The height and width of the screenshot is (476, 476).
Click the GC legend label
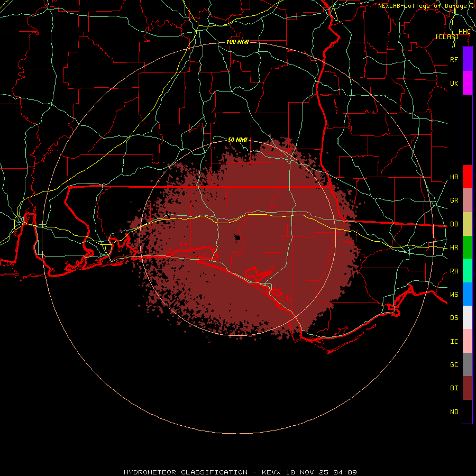[x=454, y=365]
